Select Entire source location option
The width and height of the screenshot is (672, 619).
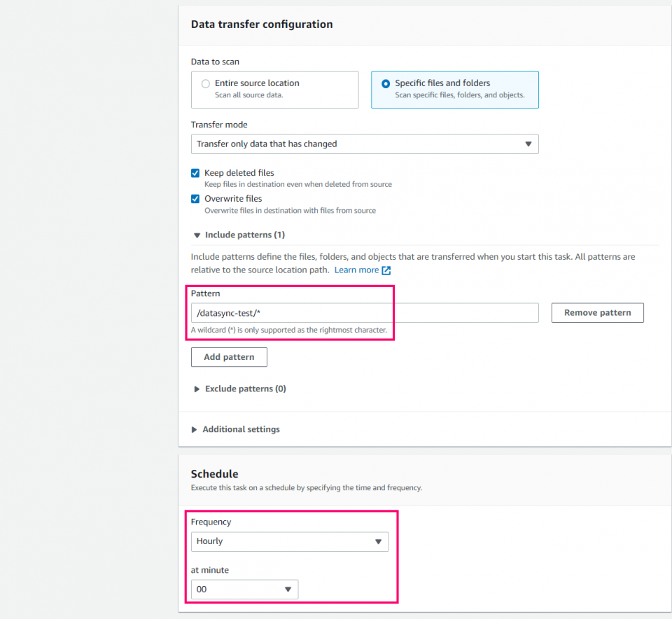click(206, 83)
